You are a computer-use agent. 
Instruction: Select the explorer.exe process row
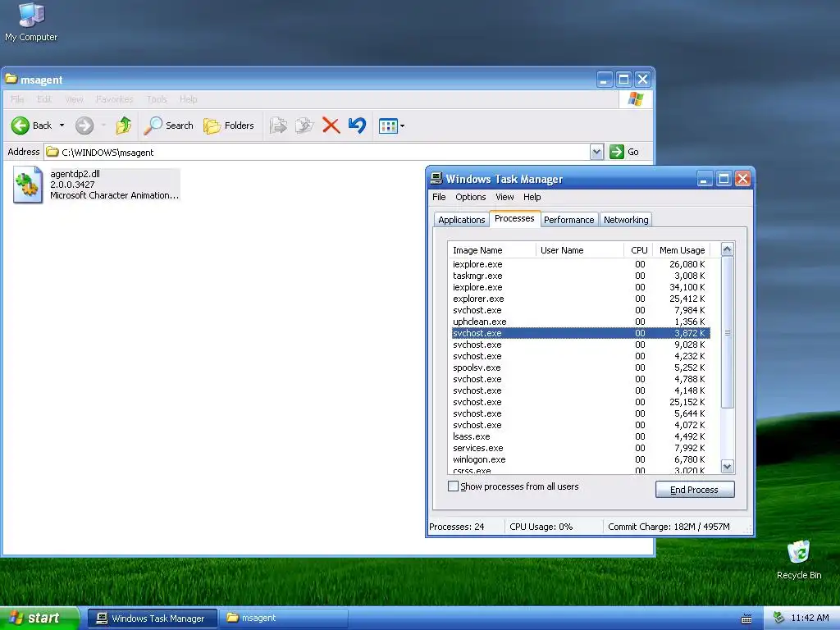pos(581,299)
